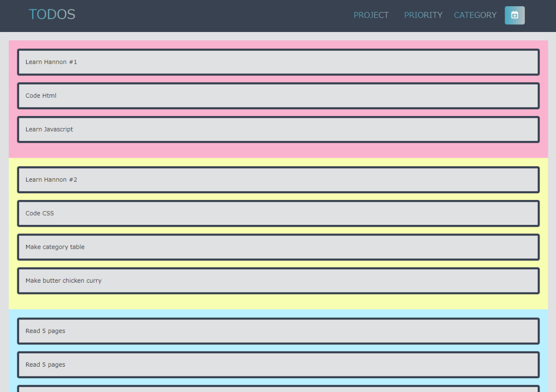Select the second Read 5 pages todo

pos(278,364)
